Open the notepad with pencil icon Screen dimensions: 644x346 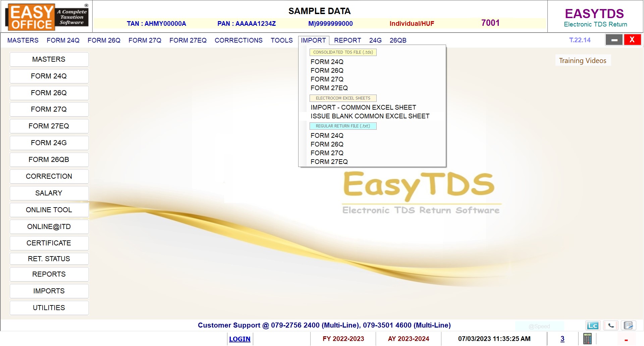pos(628,326)
